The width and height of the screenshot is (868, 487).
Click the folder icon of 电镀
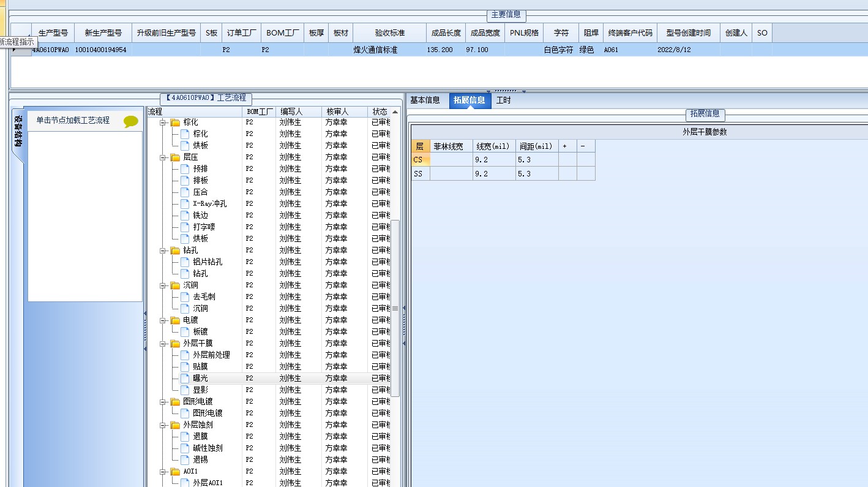click(175, 320)
